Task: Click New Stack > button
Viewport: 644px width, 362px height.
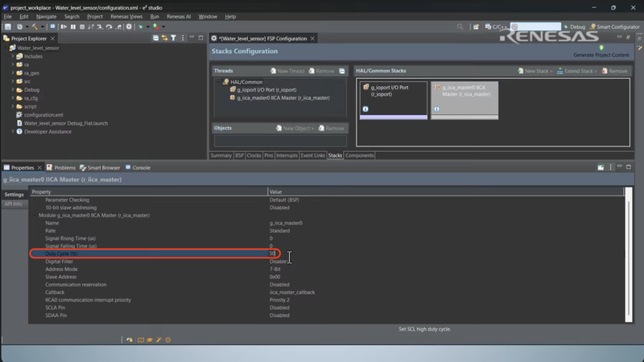Action: (x=535, y=71)
